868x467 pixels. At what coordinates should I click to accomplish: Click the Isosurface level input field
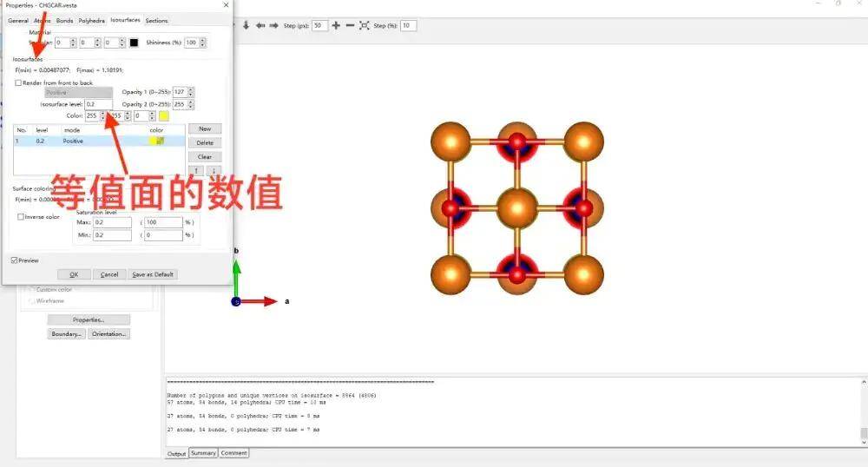(97, 104)
